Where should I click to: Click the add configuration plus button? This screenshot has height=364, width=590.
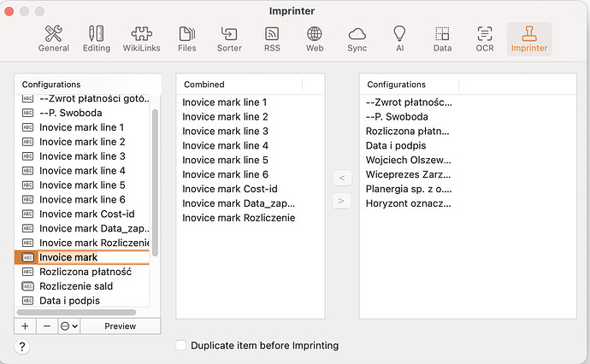25,326
